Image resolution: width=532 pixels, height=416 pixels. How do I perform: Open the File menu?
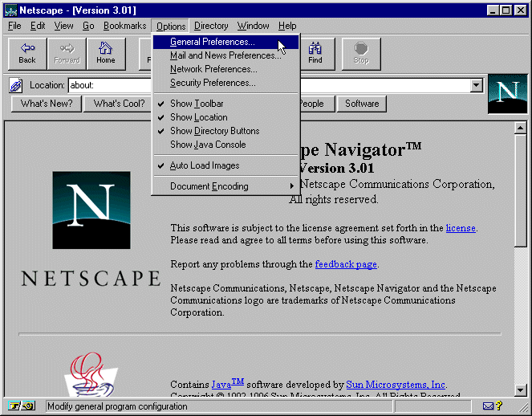point(14,26)
